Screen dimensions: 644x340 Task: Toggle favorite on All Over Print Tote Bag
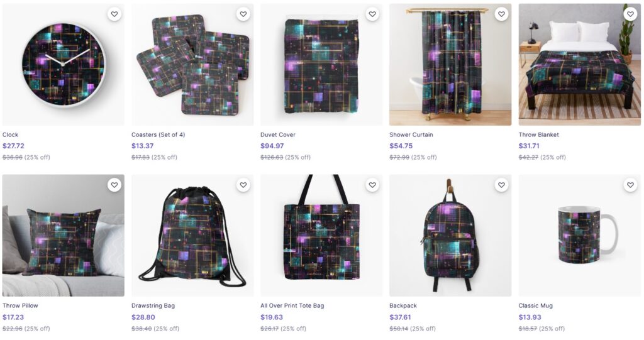tap(372, 185)
